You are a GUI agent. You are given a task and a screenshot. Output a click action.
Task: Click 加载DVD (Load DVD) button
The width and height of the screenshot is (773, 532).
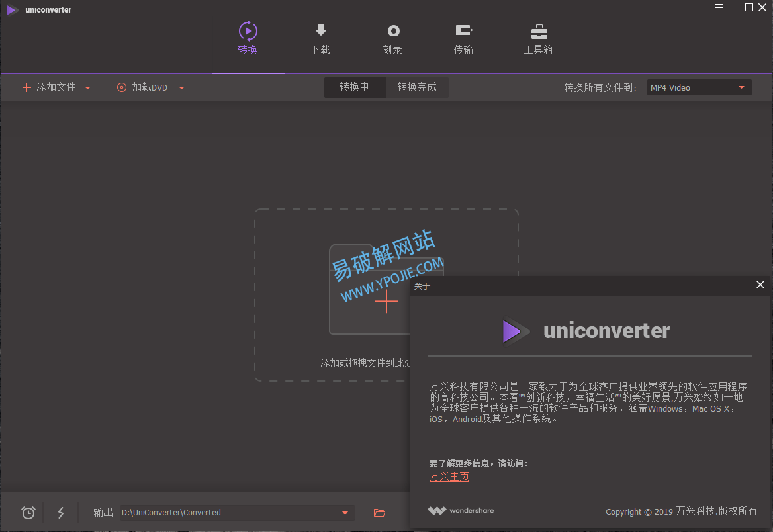coord(142,87)
